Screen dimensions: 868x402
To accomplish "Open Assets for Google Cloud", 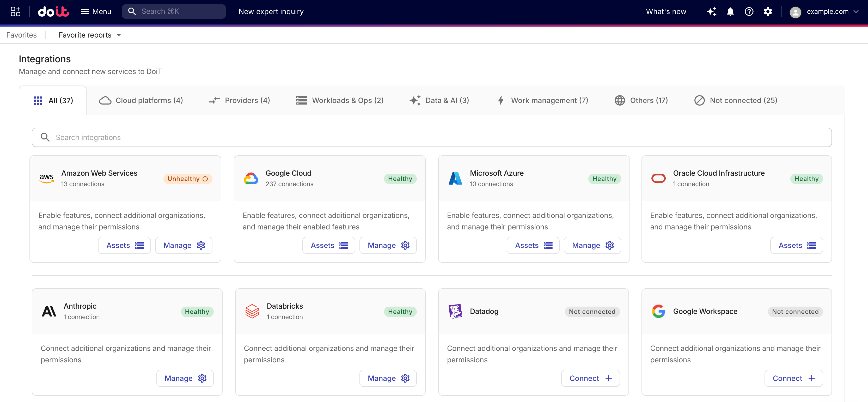I will pos(329,245).
